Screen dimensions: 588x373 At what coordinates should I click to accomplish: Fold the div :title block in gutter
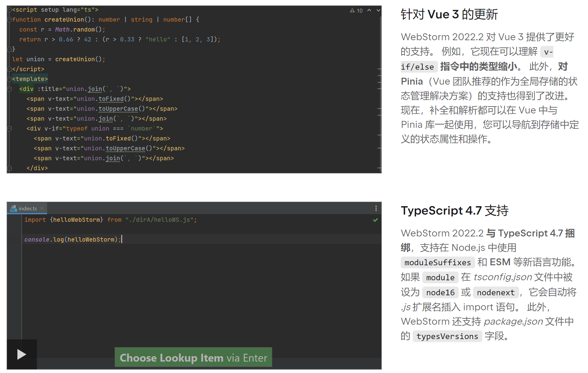coord(10,89)
